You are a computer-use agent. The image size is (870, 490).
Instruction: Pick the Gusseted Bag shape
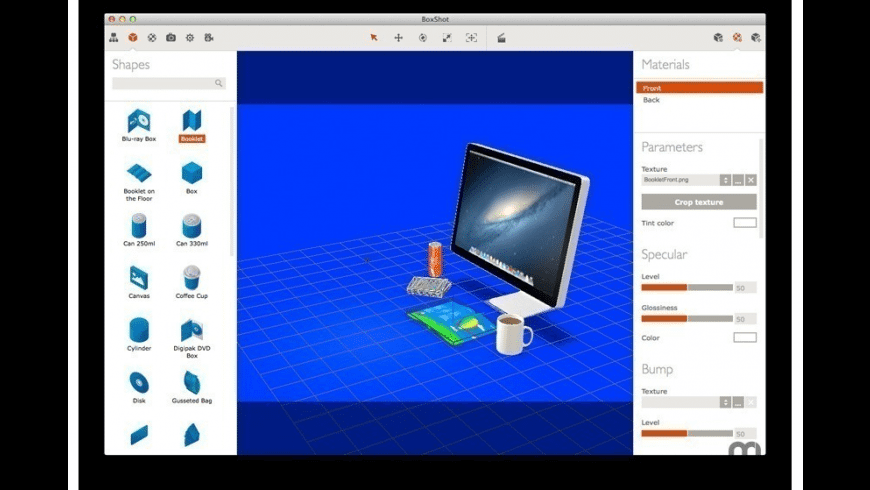coord(192,387)
